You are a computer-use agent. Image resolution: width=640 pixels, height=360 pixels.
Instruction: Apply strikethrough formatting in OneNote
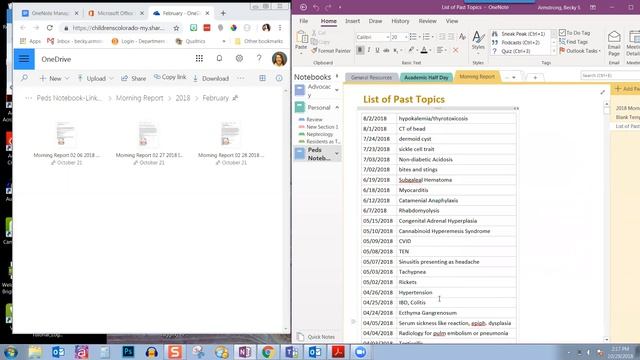[x=386, y=50]
